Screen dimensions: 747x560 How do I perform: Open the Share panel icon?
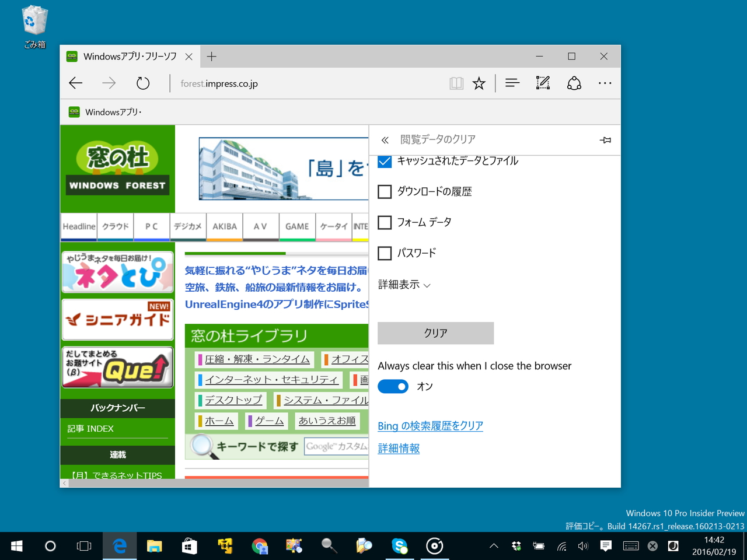point(574,83)
